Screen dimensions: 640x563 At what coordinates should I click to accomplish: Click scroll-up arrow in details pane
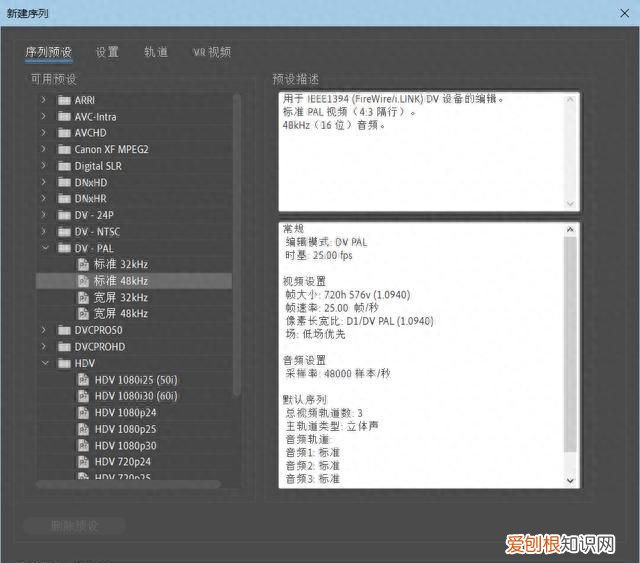(570, 229)
